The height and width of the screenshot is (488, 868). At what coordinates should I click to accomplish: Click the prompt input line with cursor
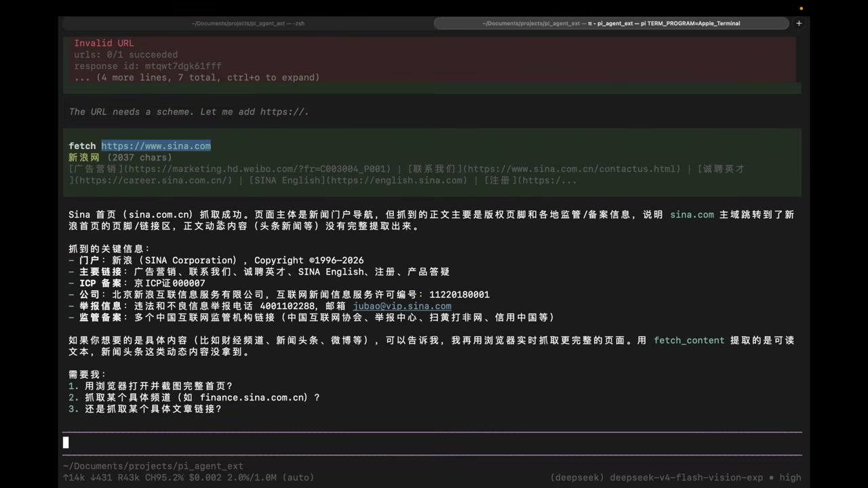click(432, 443)
